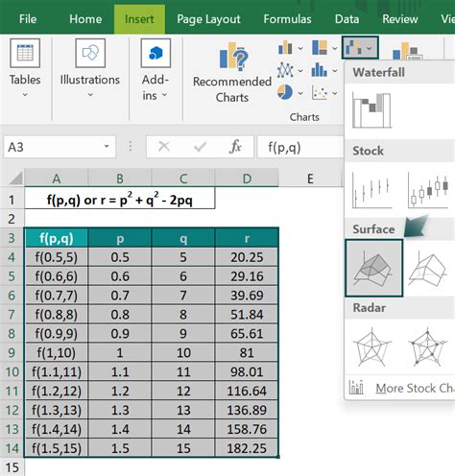This screenshot has height=476, width=455.
Task: Click the Name Box showing A3
Action: point(60,147)
